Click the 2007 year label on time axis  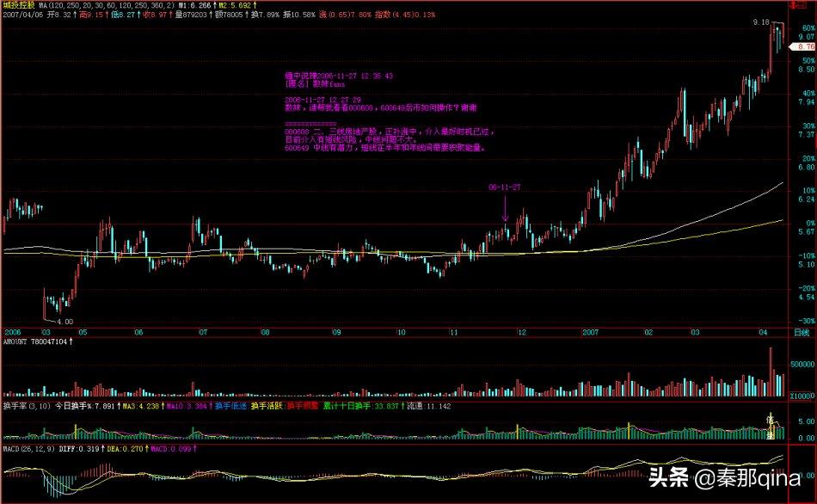tap(590, 333)
